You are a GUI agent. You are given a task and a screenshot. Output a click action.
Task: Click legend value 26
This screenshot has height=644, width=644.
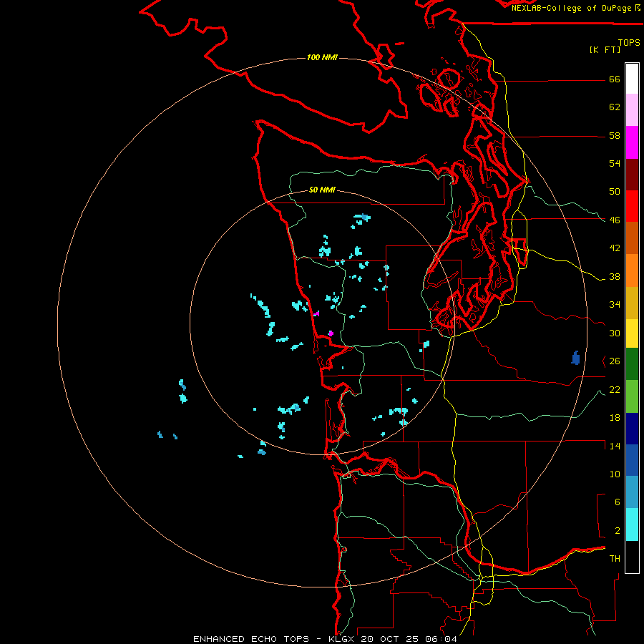[x=615, y=361]
